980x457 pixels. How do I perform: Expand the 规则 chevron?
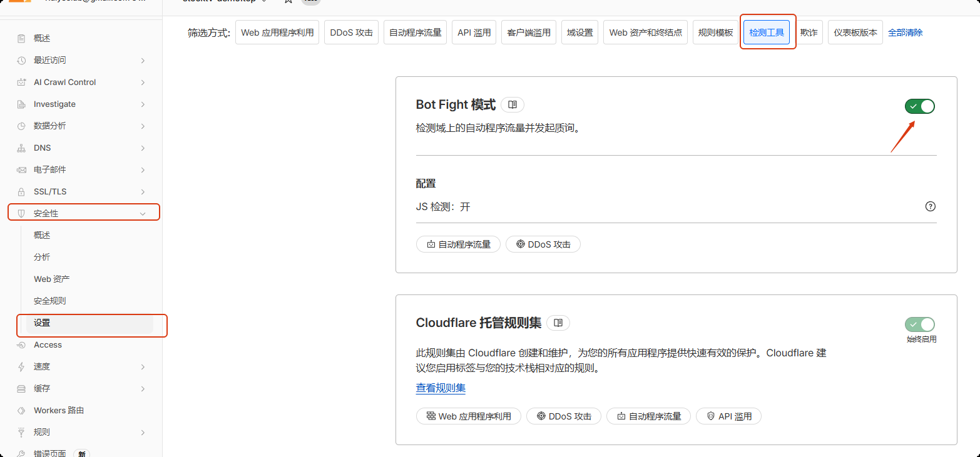point(143,433)
